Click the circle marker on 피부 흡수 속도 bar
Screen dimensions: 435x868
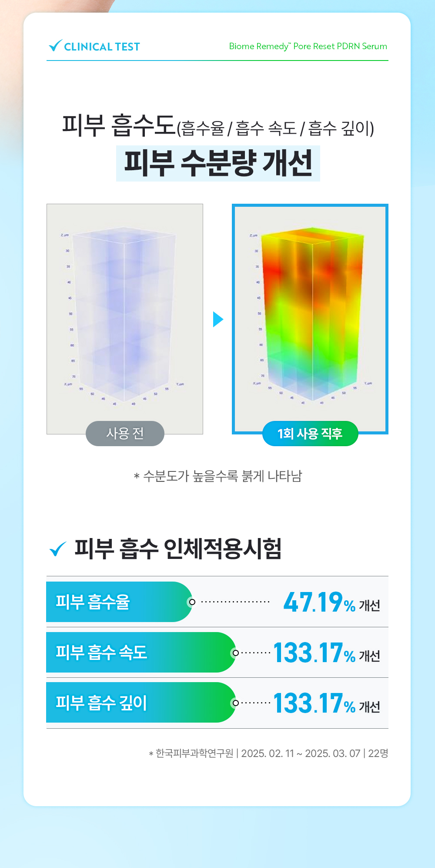coord(235,653)
